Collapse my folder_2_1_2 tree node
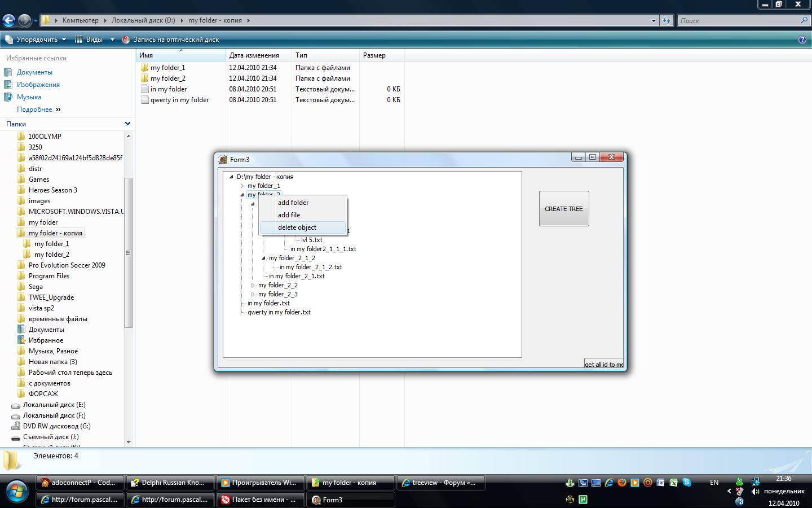 pos(263,258)
